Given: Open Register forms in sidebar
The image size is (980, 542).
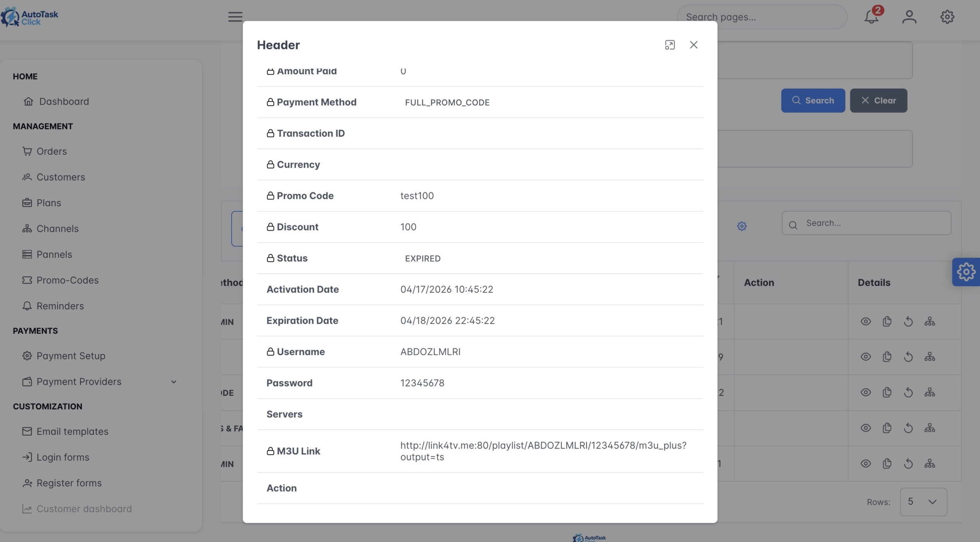Looking at the screenshot, I should click(x=62, y=483).
